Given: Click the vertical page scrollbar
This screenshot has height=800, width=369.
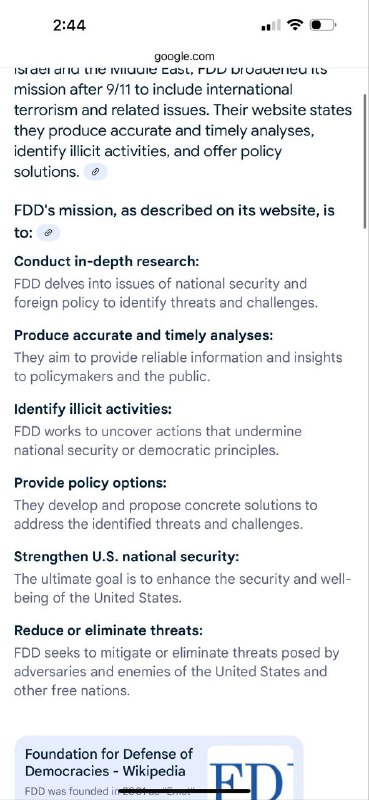Looking at the screenshot, I should [365, 161].
